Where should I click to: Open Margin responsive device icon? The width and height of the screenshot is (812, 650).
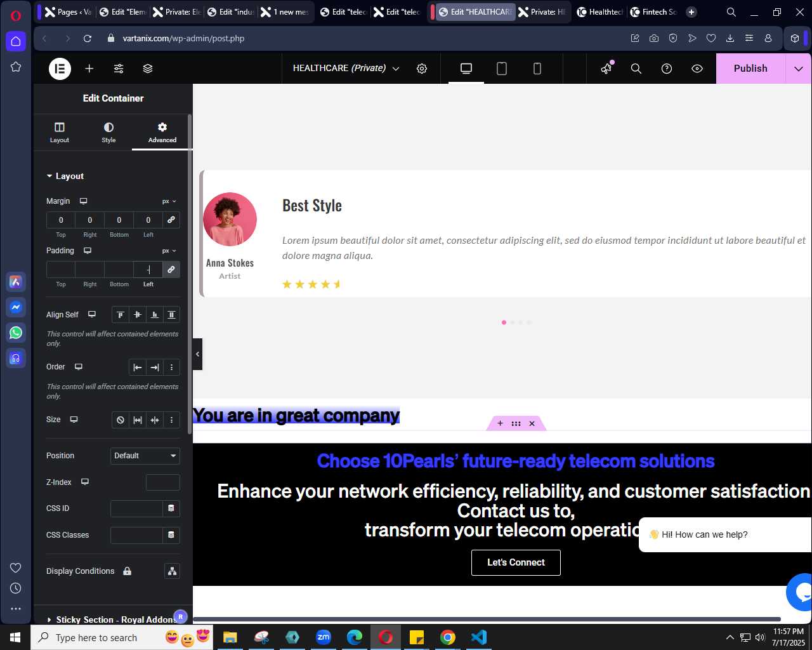[83, 201]
